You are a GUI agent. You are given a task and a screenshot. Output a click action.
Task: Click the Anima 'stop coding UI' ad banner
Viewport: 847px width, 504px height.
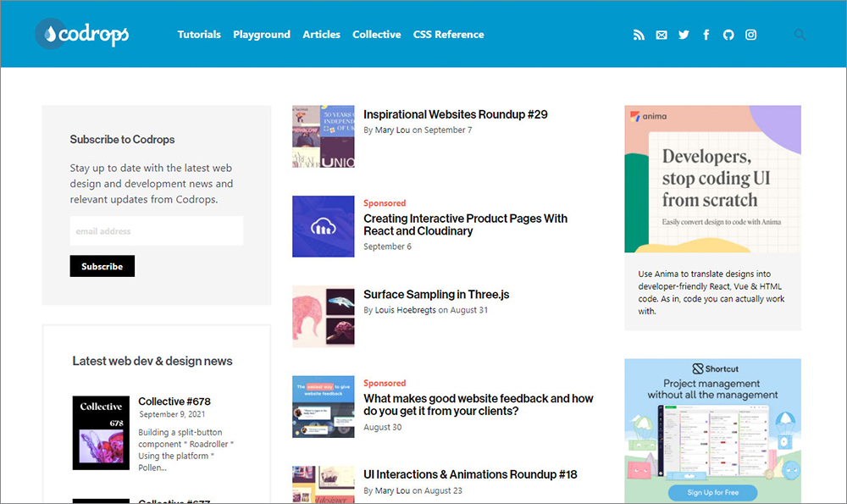tap(712, 179)
